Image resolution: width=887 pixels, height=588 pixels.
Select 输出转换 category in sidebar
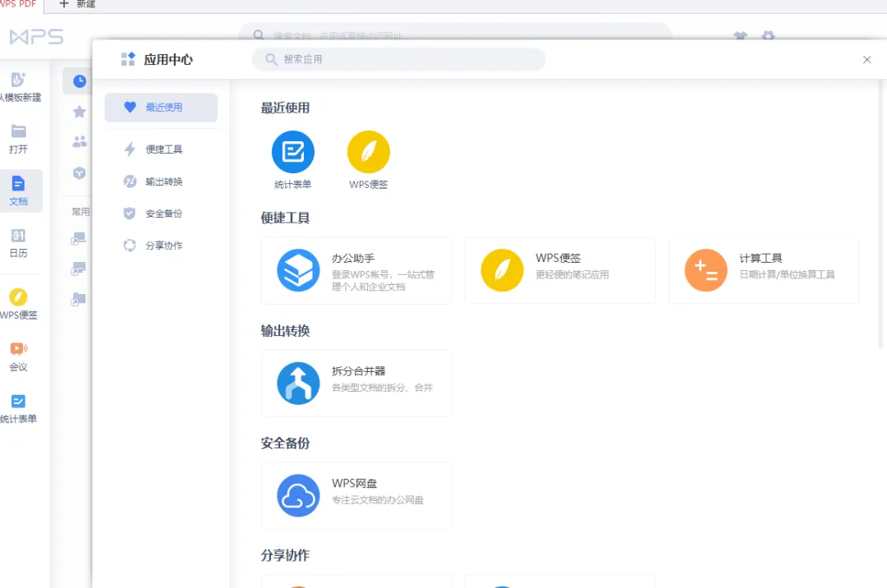pos(161,181)
